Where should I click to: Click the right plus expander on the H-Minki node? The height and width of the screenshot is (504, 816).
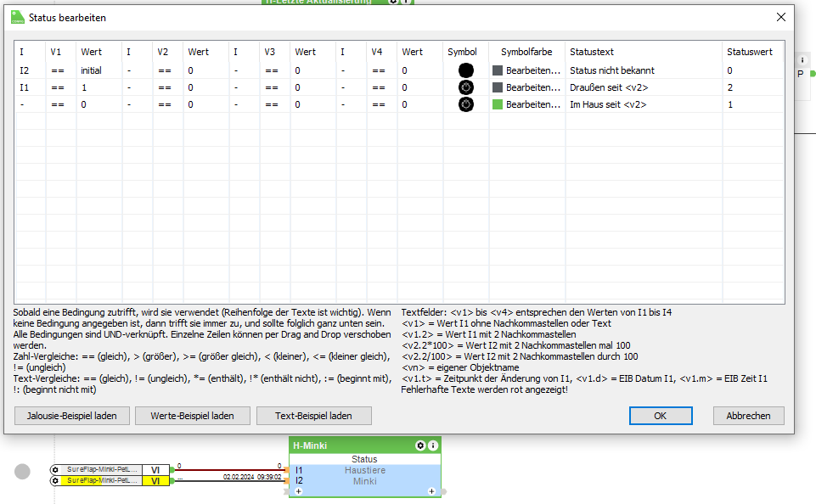point(431,490)
